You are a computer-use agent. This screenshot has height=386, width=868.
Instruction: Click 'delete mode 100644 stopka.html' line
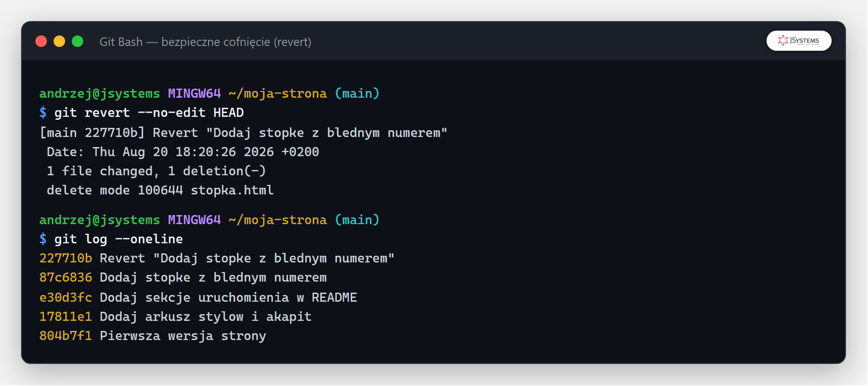pos(160,190)
